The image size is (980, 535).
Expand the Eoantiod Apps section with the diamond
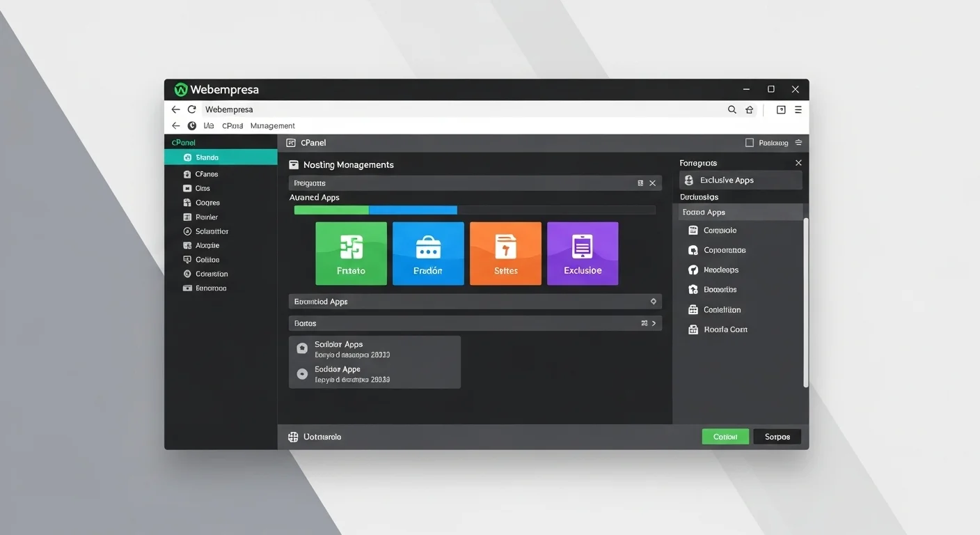653,302
